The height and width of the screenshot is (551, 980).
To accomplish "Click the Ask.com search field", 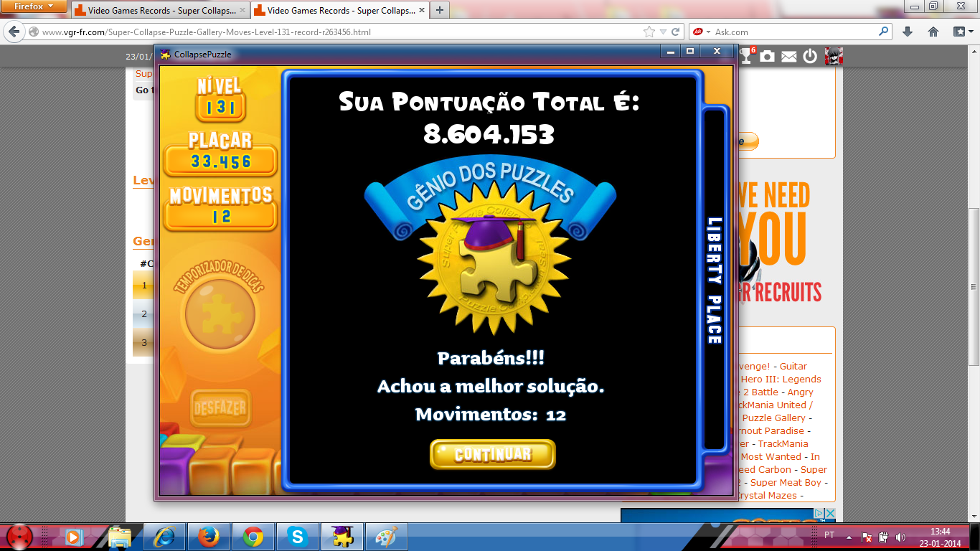I will [x=793, y=32].
